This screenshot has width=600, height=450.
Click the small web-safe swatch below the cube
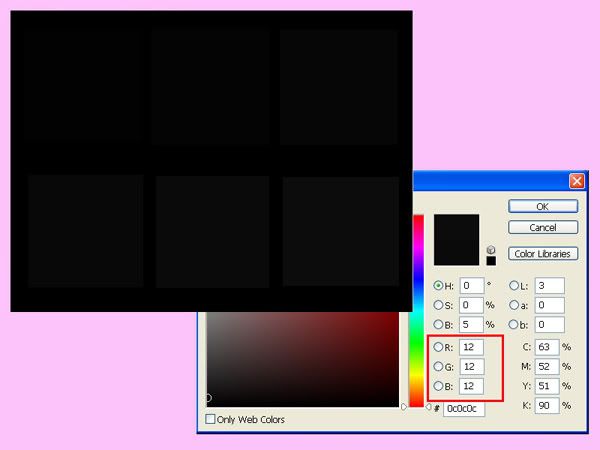click(x=491, y=262)
